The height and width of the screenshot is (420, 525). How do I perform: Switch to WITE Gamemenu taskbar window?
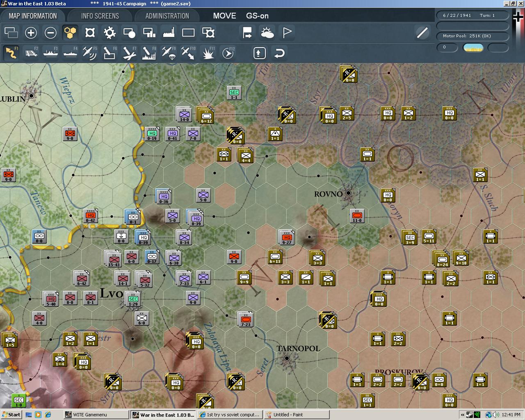[96, 415]
